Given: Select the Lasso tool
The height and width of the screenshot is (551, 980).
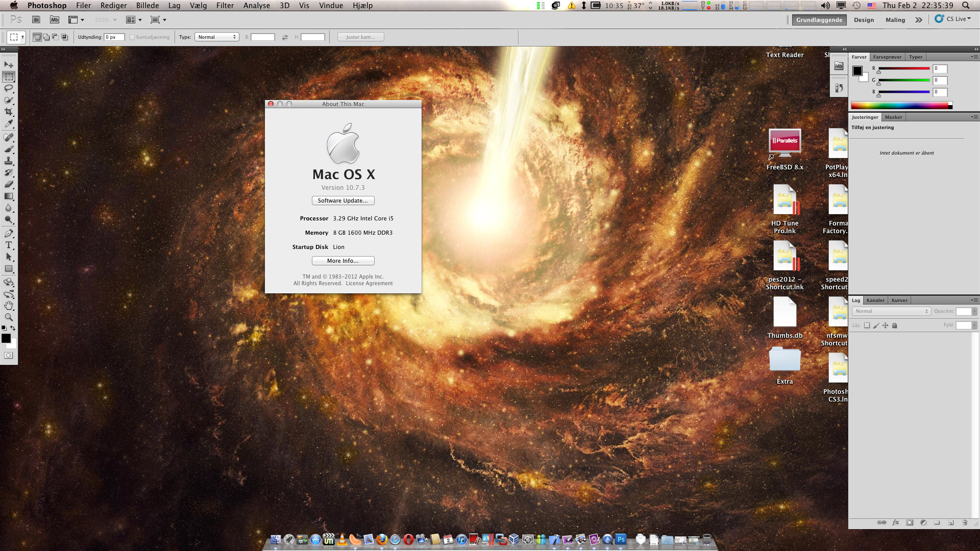Looking at the screenshot, I should tap(9, 88).
